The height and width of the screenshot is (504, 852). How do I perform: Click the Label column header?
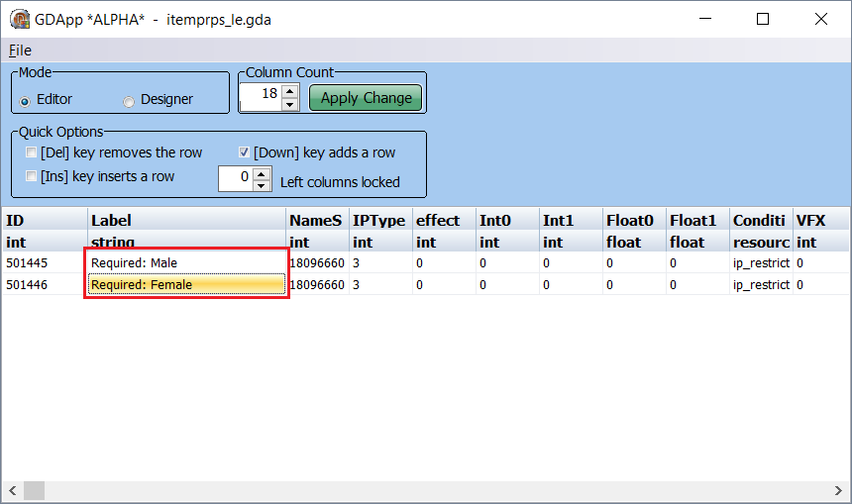(186, 220)
